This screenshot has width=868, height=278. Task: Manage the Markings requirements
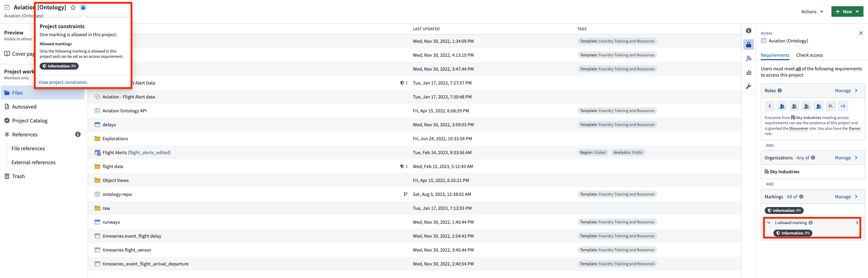(846, 197)
